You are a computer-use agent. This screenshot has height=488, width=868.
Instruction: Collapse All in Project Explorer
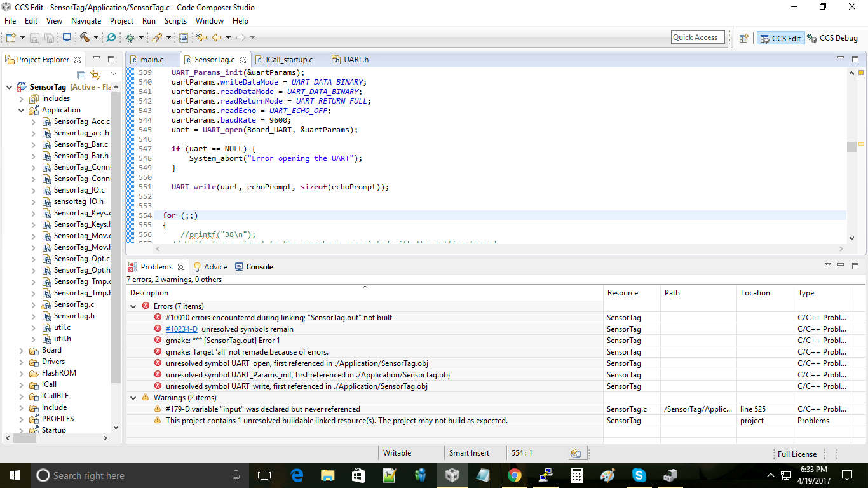click(81, 75)
